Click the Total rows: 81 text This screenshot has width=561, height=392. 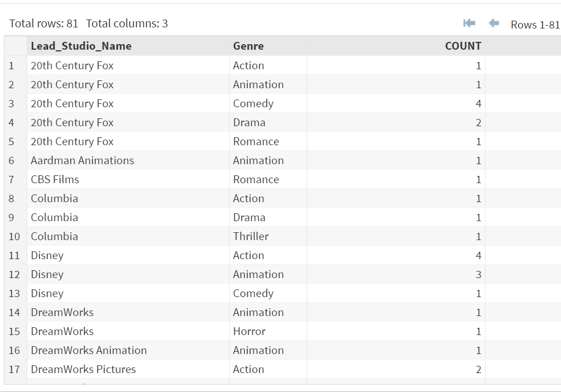pos(44,23)
